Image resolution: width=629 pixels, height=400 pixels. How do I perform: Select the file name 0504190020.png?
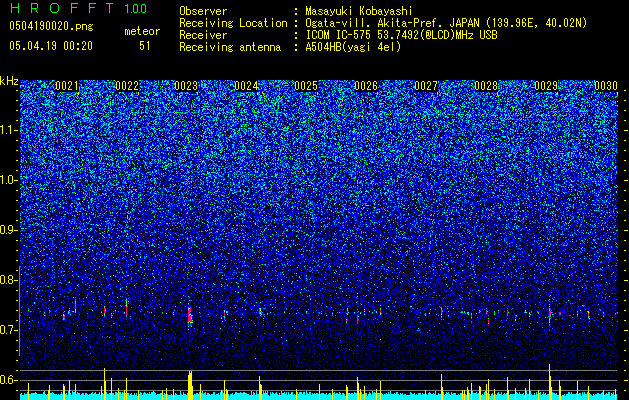click(51, 26)
